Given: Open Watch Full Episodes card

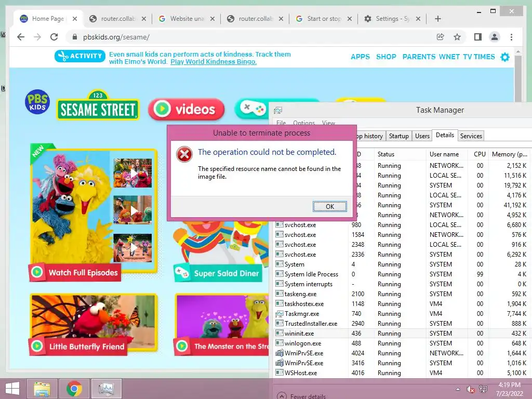Looking at the screenshot, I should tap(94, 212).
